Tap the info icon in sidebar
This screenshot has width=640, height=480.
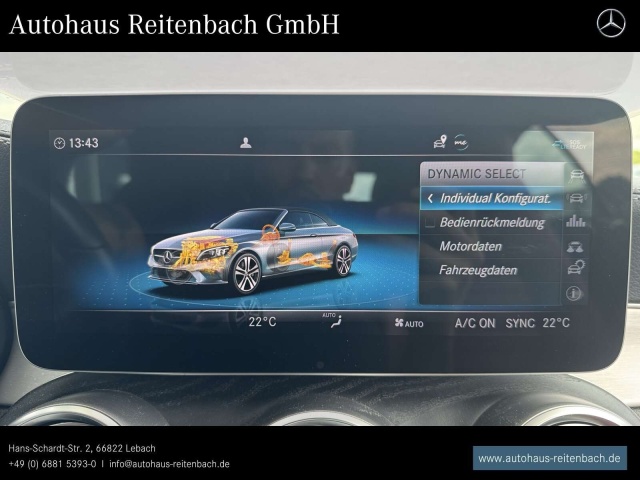[573, 293]
